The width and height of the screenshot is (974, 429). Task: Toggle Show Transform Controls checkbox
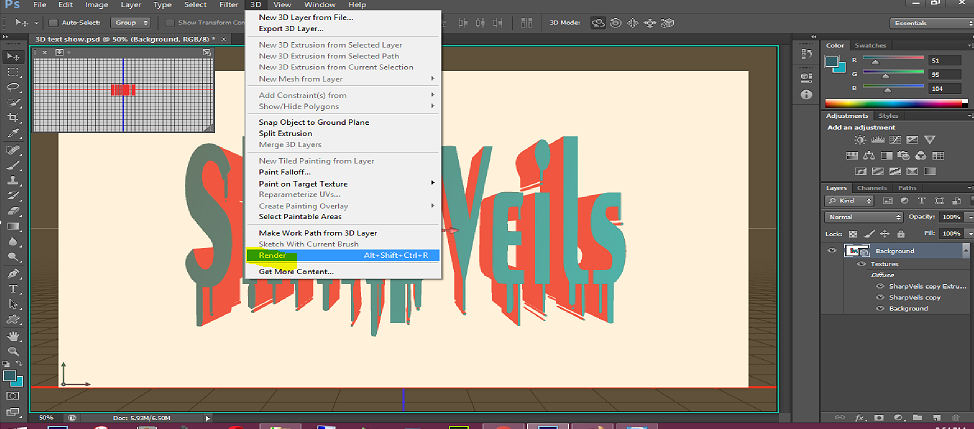(170, 22)
